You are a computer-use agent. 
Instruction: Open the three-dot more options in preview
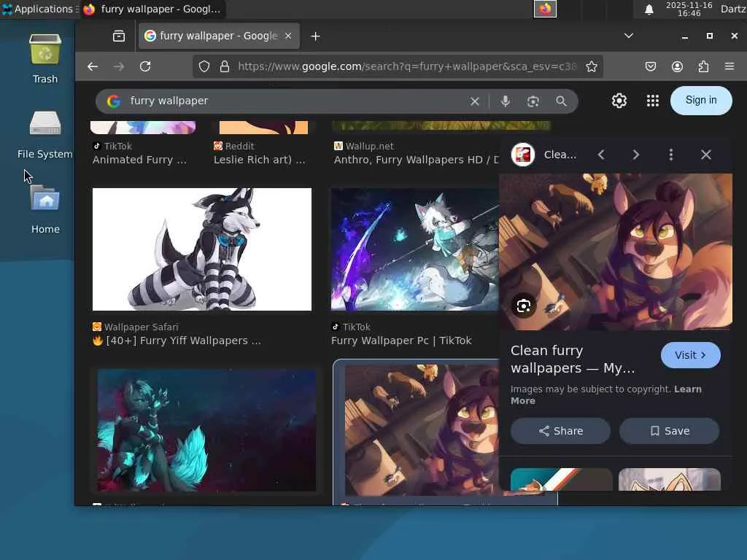tap(671, 155)
